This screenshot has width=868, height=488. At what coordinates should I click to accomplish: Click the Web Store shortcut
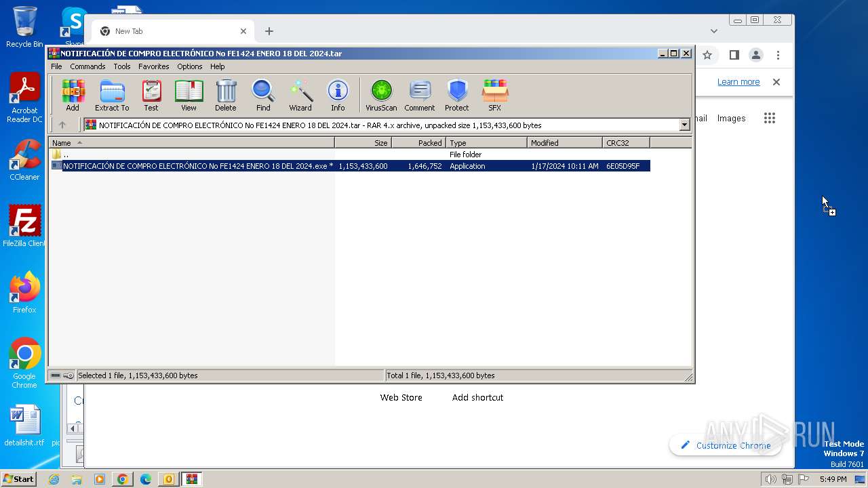(401, 397)
